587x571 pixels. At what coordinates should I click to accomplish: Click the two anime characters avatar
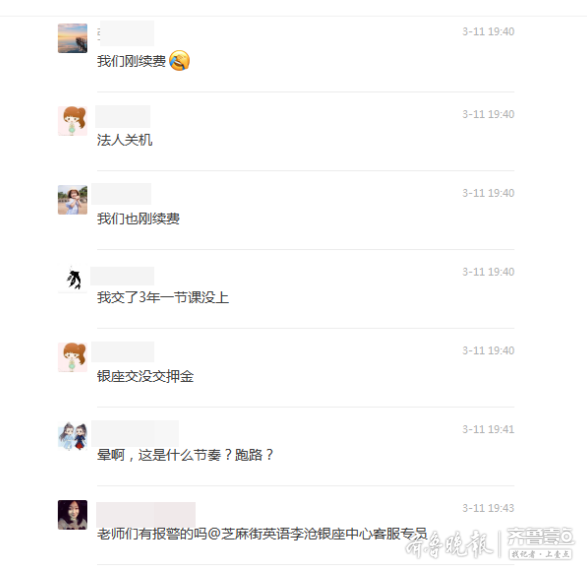[73, 436]
